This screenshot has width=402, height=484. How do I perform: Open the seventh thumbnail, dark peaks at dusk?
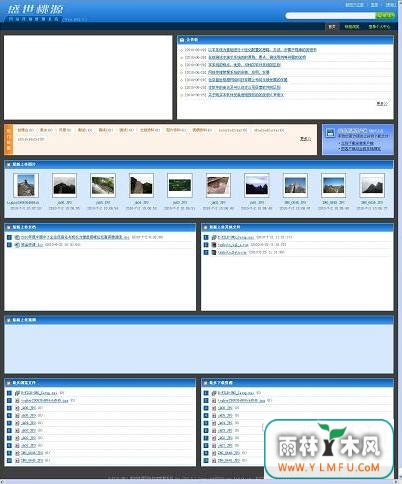pos(257,185)
